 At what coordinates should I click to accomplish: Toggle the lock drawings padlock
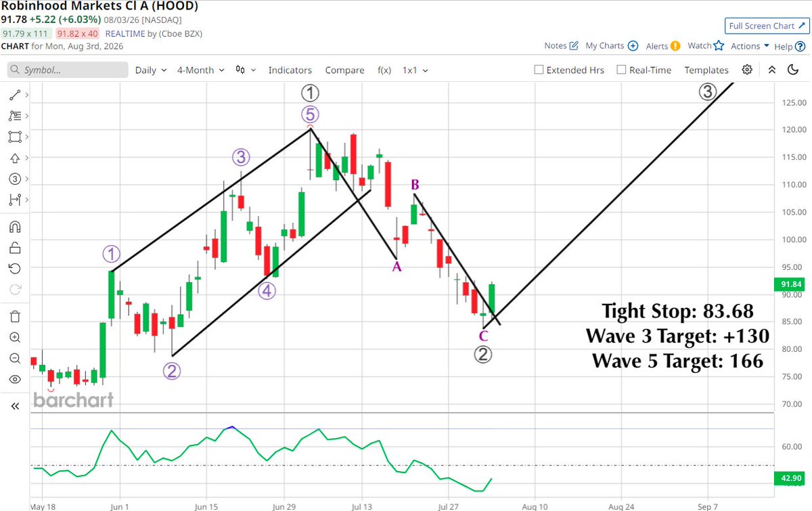point(15,248)
